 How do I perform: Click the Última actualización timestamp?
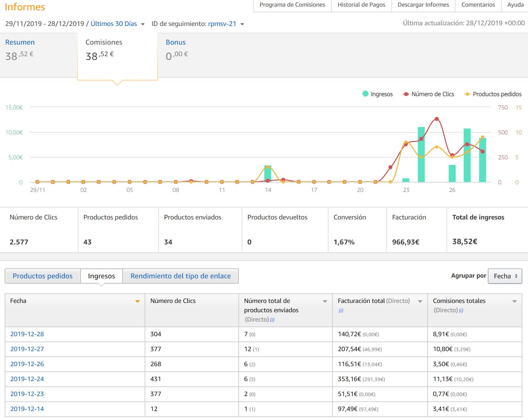(x=464, y=23)
